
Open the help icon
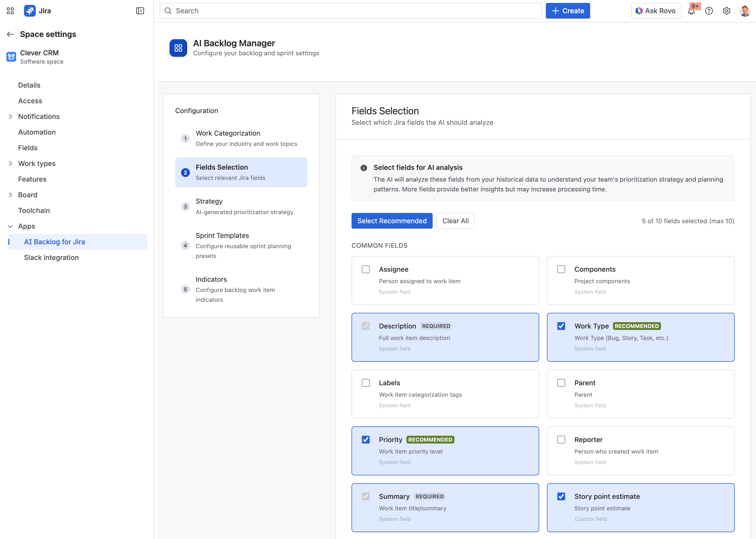(x=709, y=11)
